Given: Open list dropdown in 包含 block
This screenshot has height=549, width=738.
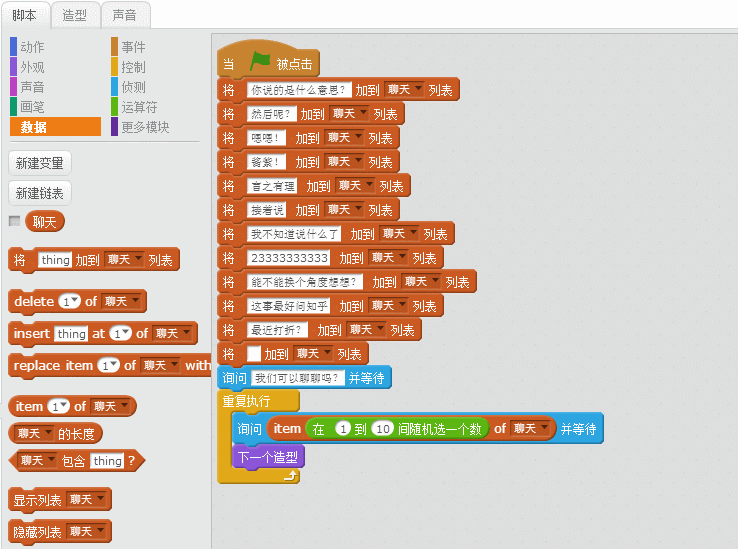Looking at the screenshot, I should click(38, 460).
